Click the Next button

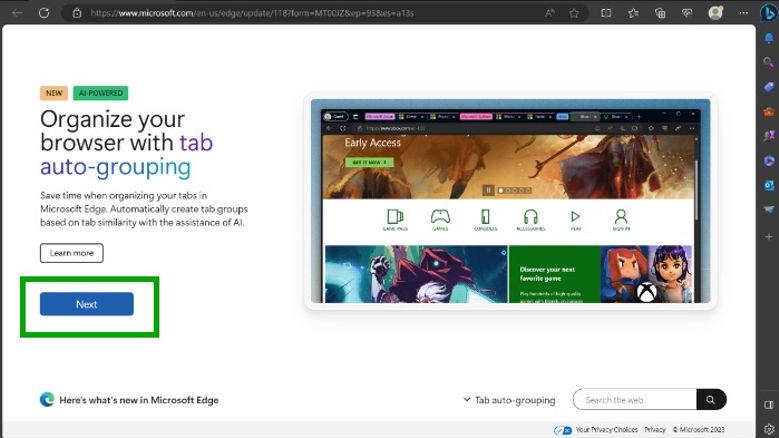point(86,304)
